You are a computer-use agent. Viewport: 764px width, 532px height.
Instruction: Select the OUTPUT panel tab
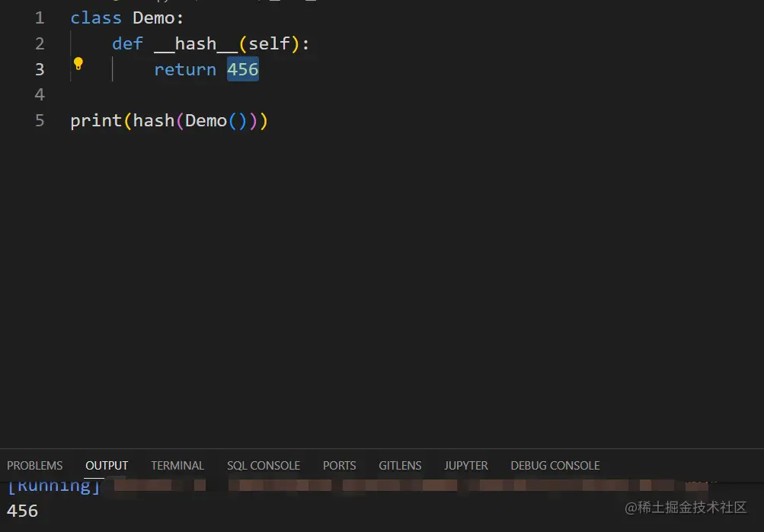click(107, 466)
